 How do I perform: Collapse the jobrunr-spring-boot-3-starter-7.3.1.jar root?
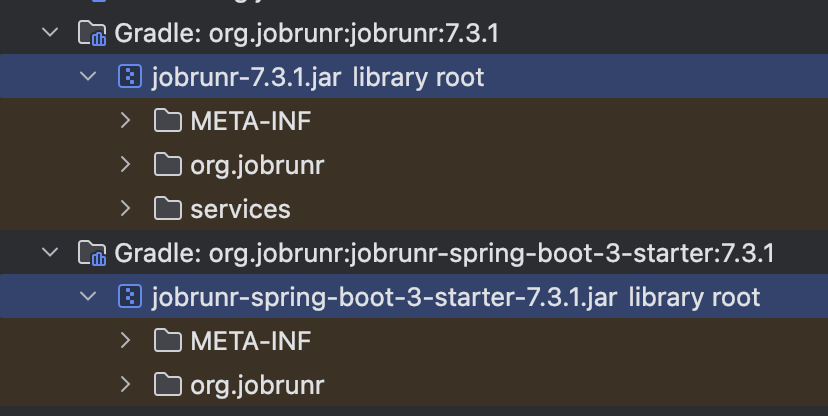(x=88, y=296)
